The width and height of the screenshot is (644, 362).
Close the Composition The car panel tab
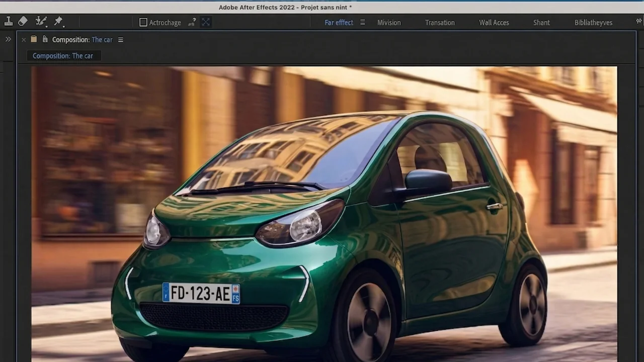(24, 40)
